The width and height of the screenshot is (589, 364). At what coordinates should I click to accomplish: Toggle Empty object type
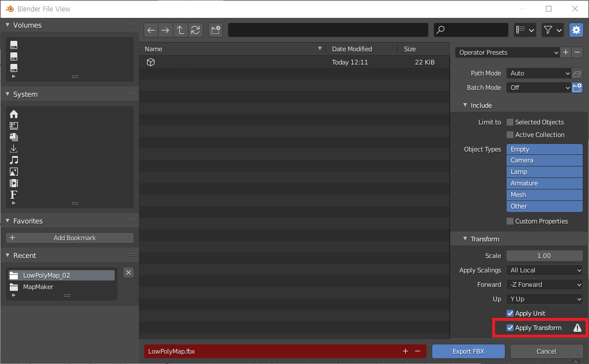point(544,149)
